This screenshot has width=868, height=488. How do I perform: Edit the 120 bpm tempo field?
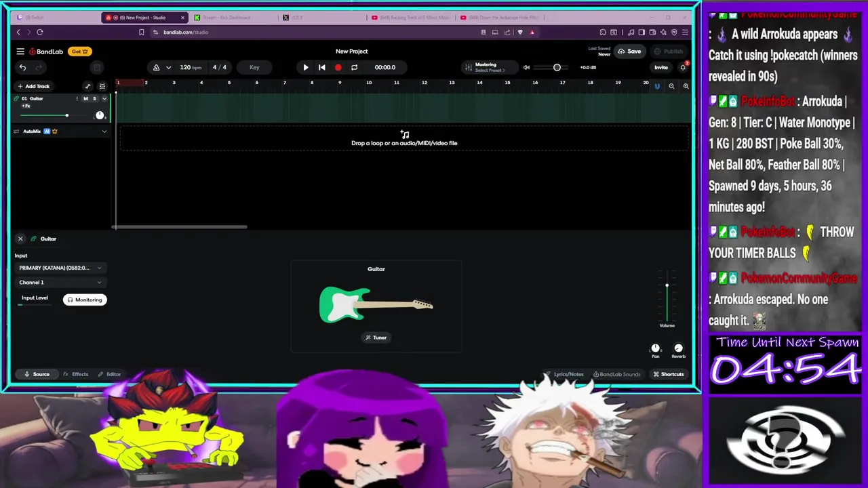coord(190,67)
